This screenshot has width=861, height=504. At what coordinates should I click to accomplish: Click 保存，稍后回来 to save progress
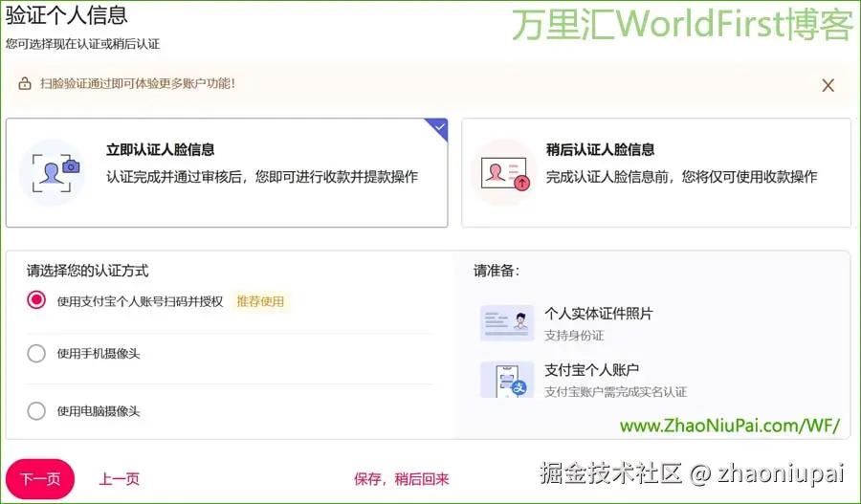(402, 479)
